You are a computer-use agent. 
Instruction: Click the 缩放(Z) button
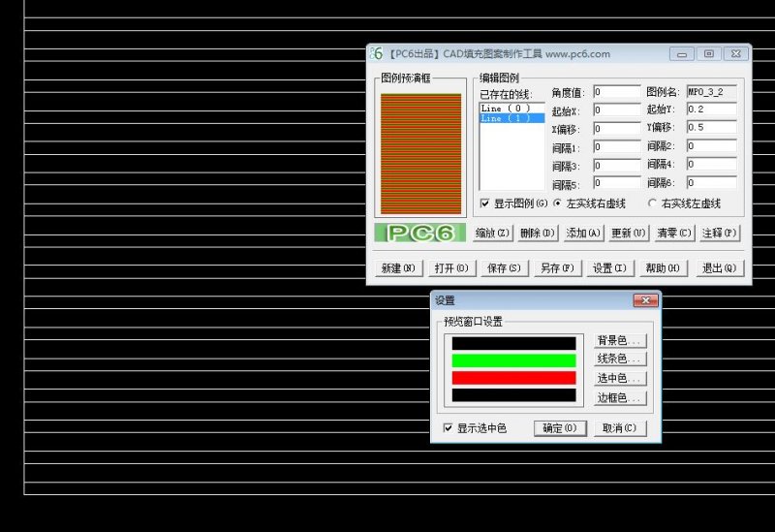click(493, 233)
